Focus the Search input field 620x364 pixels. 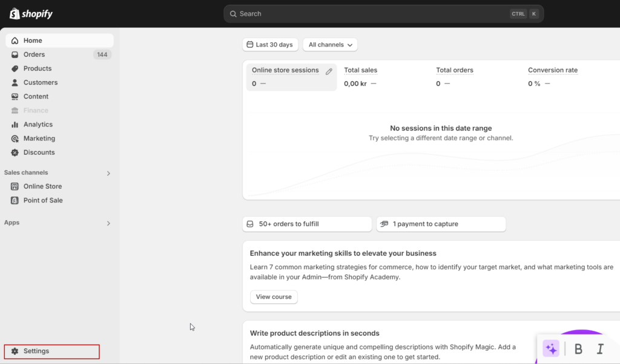tap(383, 14)
